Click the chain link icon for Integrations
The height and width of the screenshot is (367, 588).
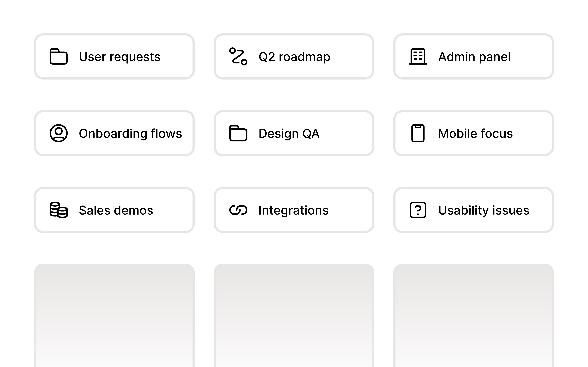tap(238, 210)
